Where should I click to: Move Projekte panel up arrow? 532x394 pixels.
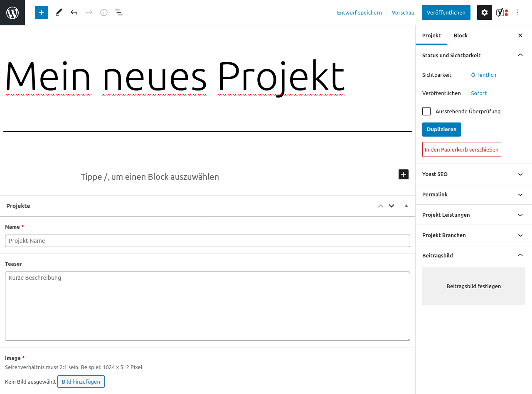[x=381, y=206]
